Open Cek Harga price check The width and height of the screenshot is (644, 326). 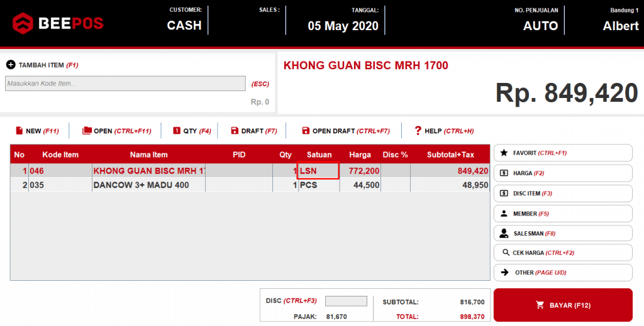(x=562, y=253)
